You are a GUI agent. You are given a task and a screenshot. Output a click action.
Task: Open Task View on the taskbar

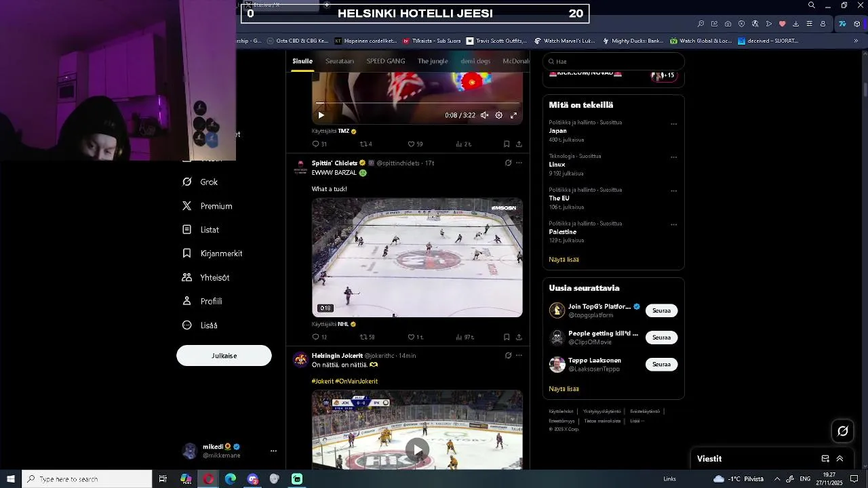click(163, 479)
